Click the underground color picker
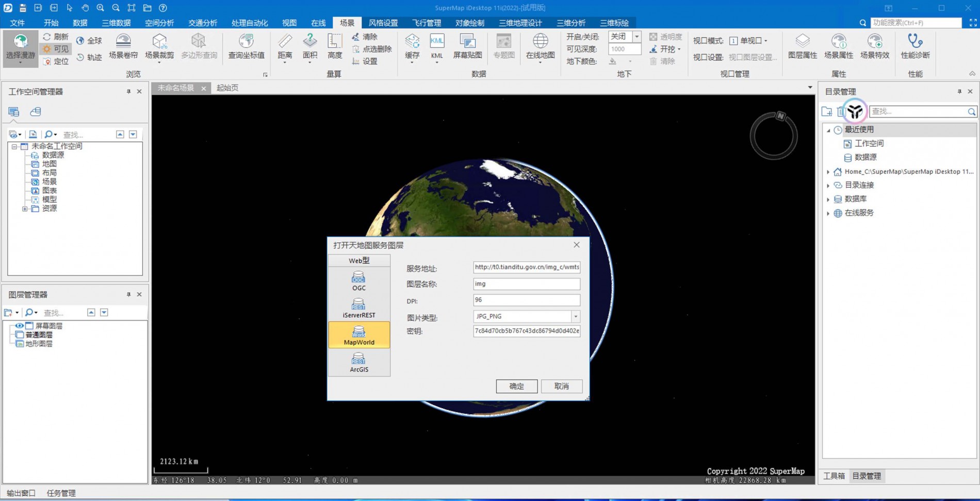Screen dimensions: 980x501 point(613,61)
